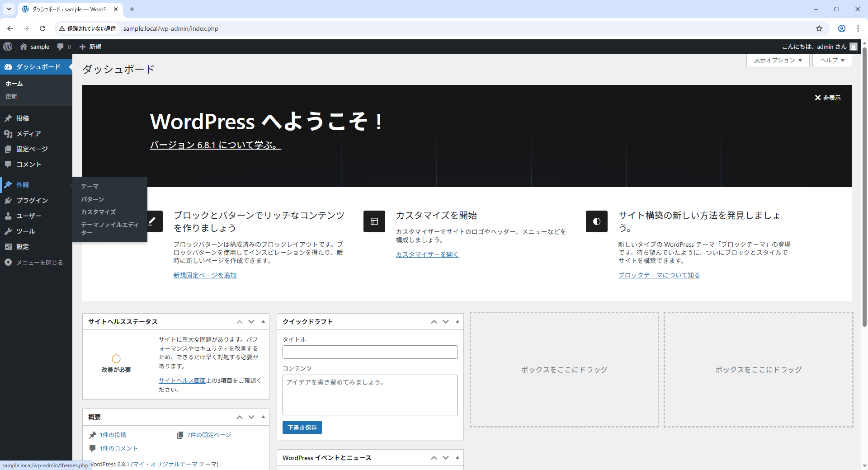Open 1件の投稿 link
Image resolution: width=868 pixels, height=470 pixels.
(113, 435)
